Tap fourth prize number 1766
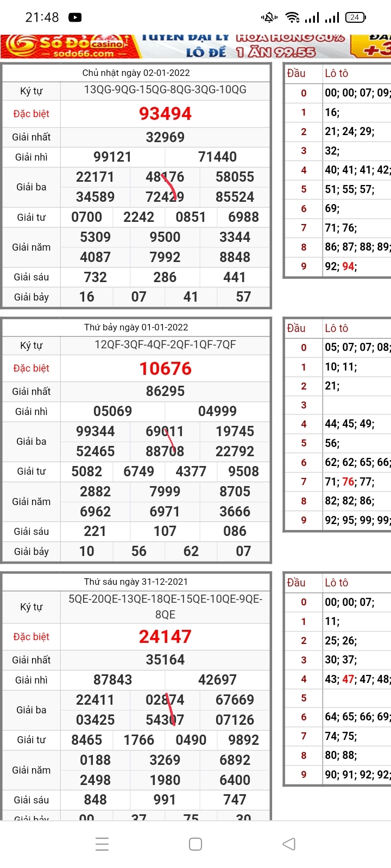Viewport: 391px width, 868px height. 138,740
